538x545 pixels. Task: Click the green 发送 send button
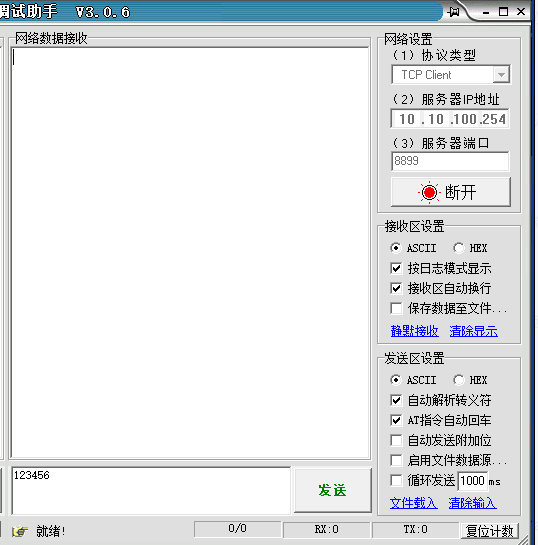(333, 490)
